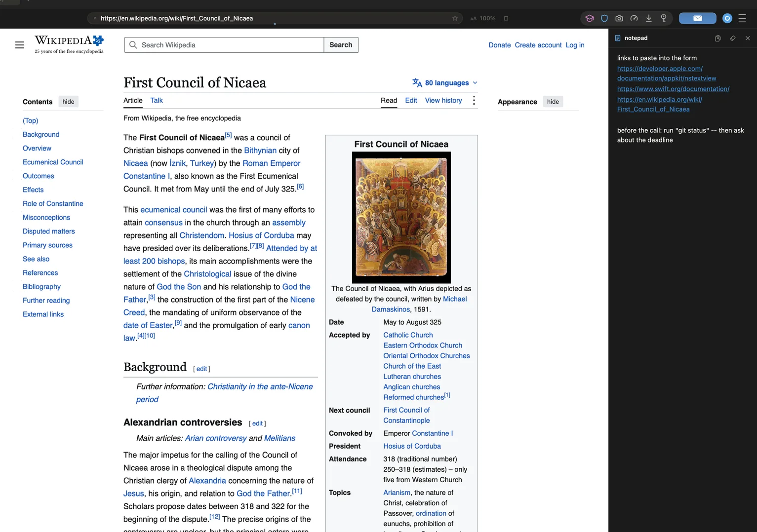Click the Edit tab of the article
This screenshot has width=757, height=532.
[411, 100]
